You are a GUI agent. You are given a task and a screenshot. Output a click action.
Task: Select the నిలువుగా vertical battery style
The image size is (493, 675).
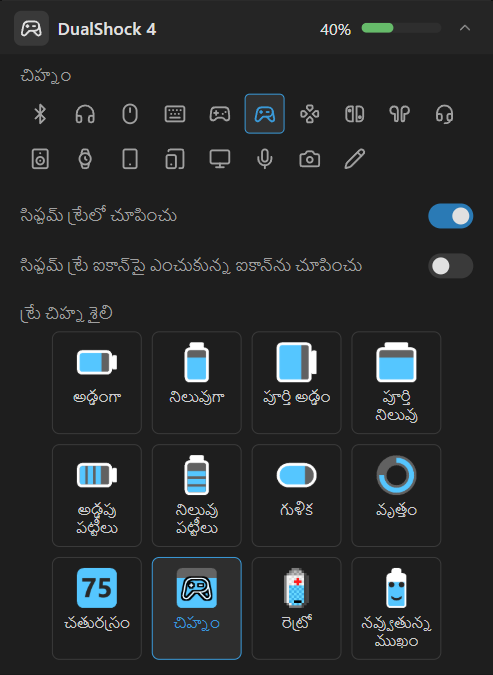[197, 382]
